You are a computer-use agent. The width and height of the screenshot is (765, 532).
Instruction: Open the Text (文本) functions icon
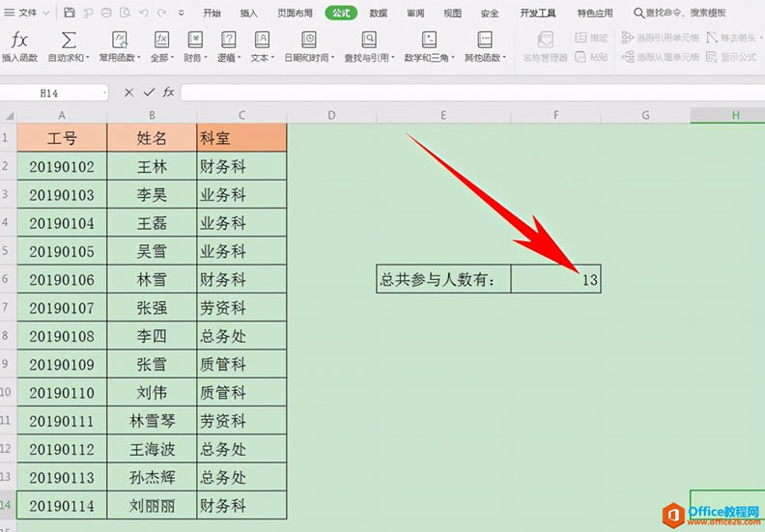pos(262,40)
